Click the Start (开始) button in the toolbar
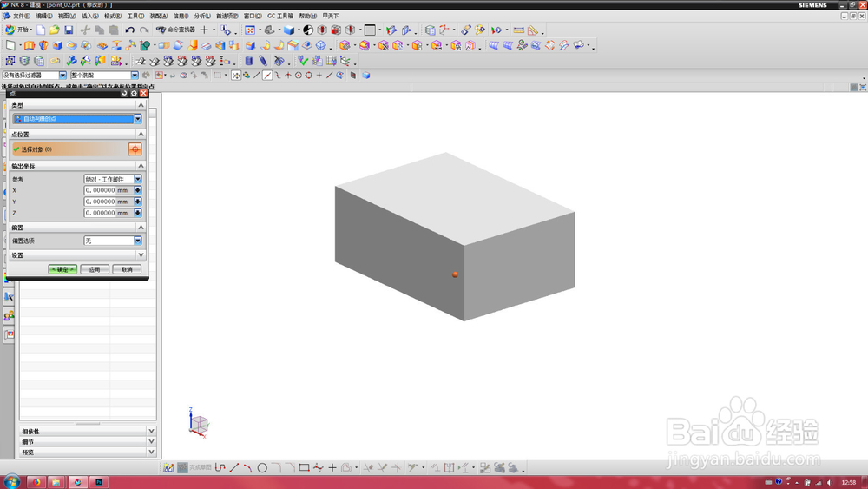The image size is (868, 489). [x=18, y=30]
